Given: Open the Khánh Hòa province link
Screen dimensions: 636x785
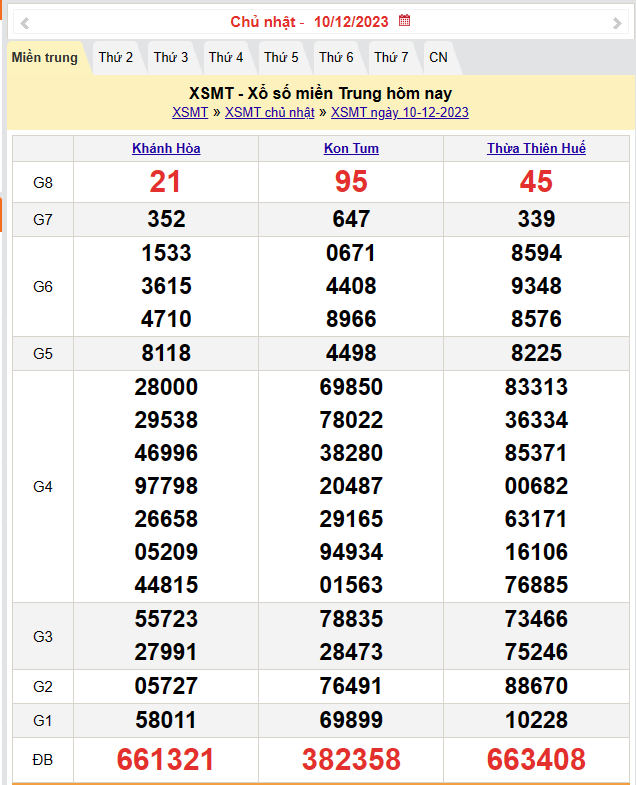Looking at the screenshot, I should [166, 149].
